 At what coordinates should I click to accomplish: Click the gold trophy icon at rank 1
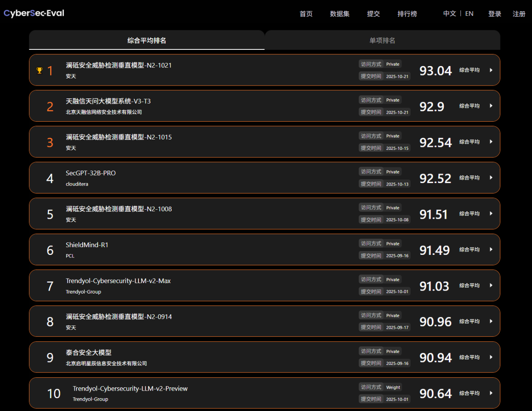click(39, 71)
